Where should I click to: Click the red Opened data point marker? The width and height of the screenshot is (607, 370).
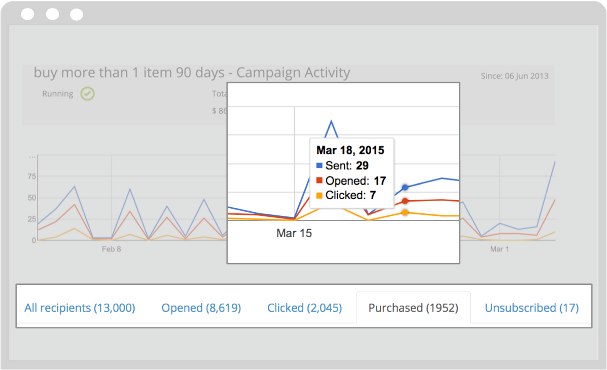tap(405, 201)
